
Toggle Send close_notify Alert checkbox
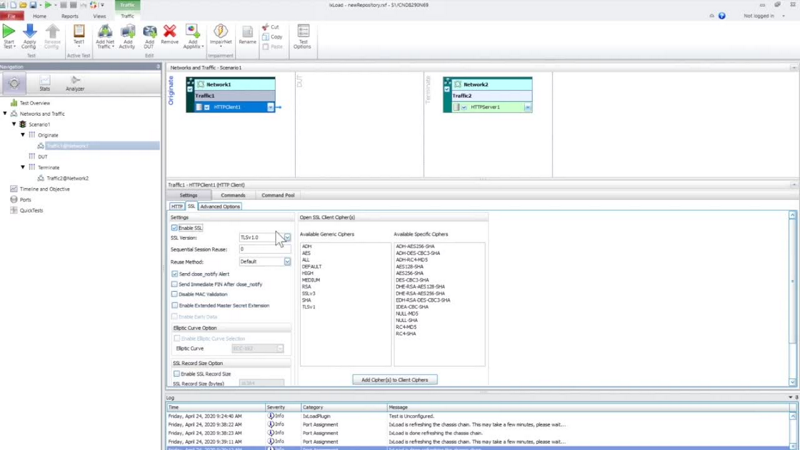[174, 274]
